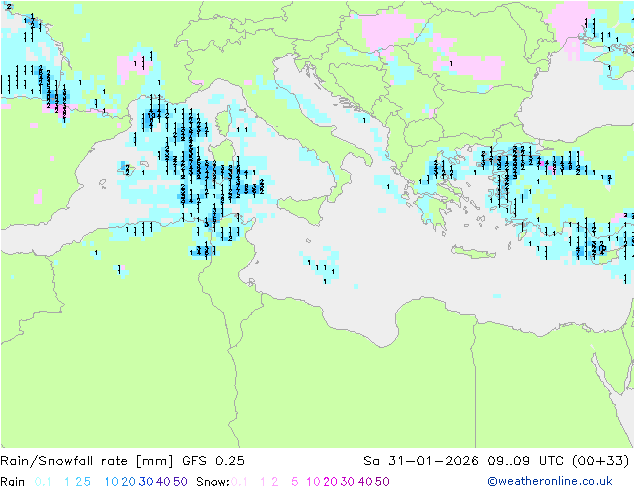
Task: Click the Snow legend value 20
Action: coord(330,482)
